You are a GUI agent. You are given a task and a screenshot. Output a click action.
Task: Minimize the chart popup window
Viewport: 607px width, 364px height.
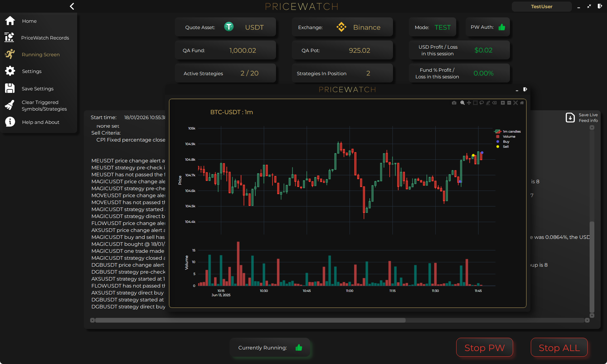[517, 90]
